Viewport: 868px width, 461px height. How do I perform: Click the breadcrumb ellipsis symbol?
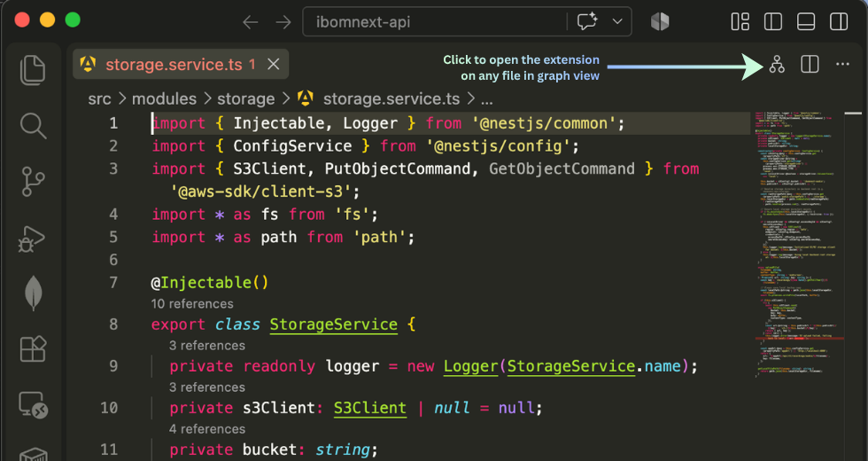pos(486,100)
